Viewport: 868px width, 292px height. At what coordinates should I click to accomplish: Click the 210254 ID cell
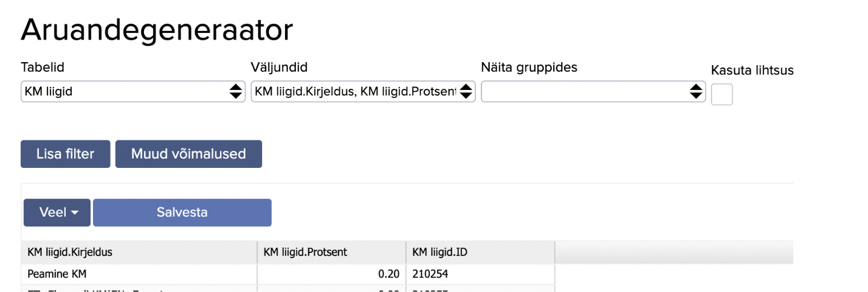tap(480, 274)
